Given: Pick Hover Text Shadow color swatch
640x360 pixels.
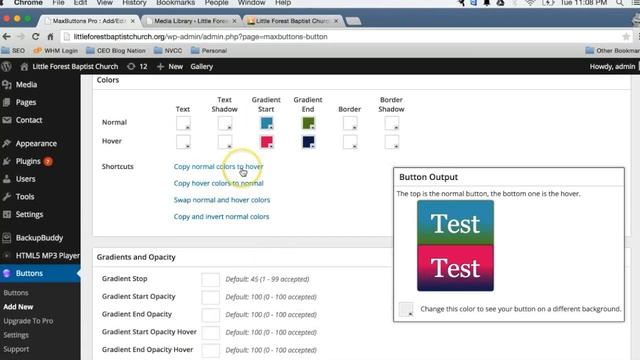Looking at the screenshot, I should [225, 142].
